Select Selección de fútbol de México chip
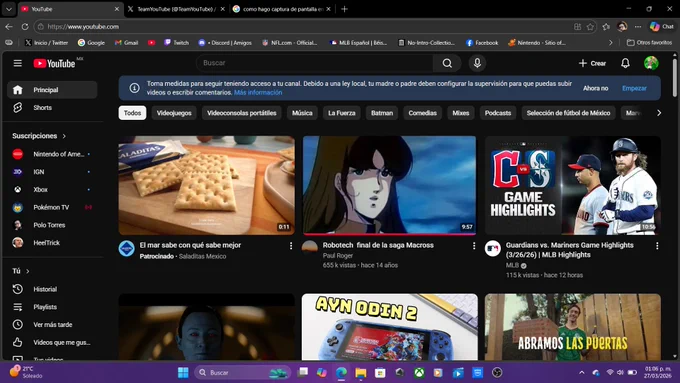 click(568, 113)
